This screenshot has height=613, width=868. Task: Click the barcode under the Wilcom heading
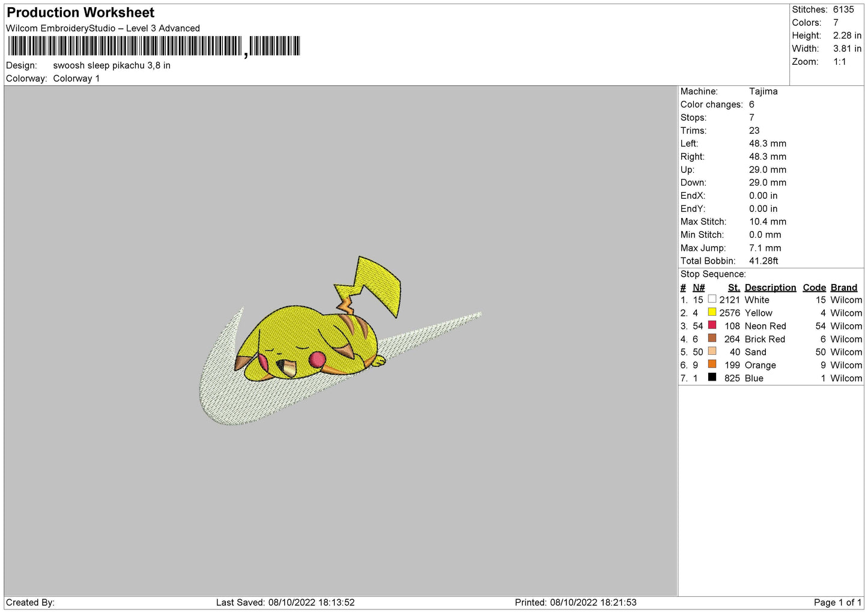click(153, 46)
